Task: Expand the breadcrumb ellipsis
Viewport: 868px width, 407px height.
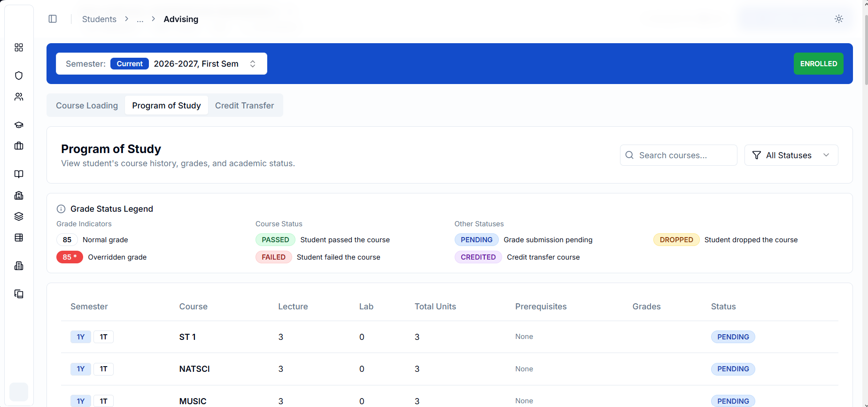Action: (140, 19)
